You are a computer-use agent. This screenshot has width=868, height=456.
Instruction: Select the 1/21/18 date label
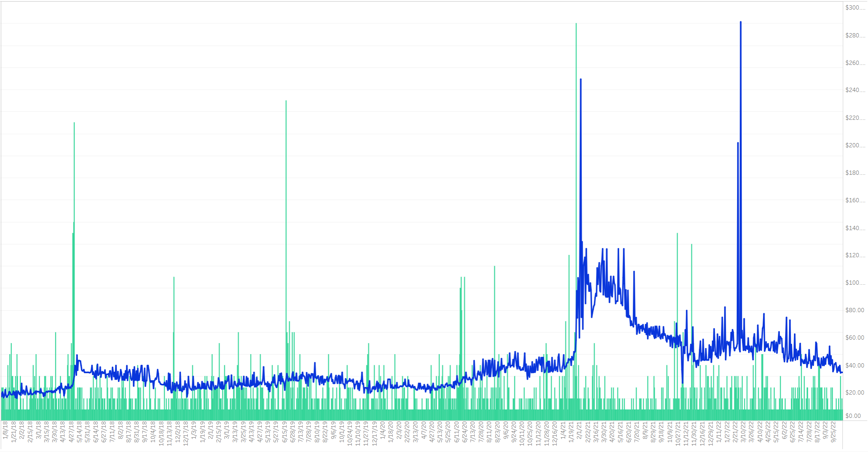tap(14, 432)
